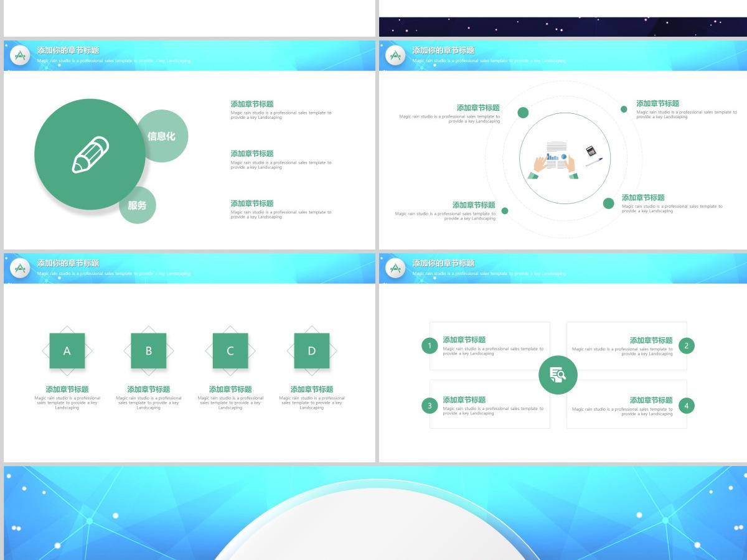The width and height of the screenshot is (747, 560).
Task: Select the green square labeled A
Action: pyautogui.click(x=67, y=351)
